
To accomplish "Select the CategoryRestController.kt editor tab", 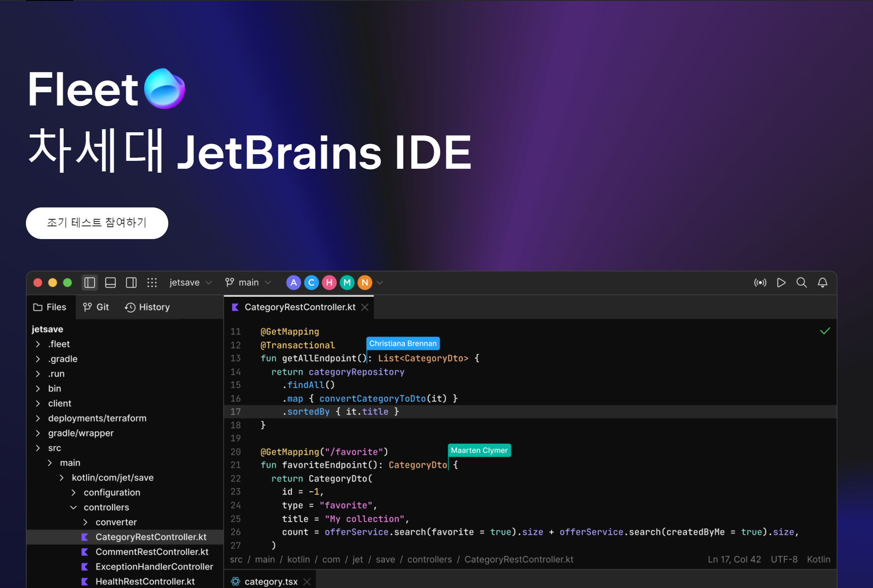I will (299, 307).
